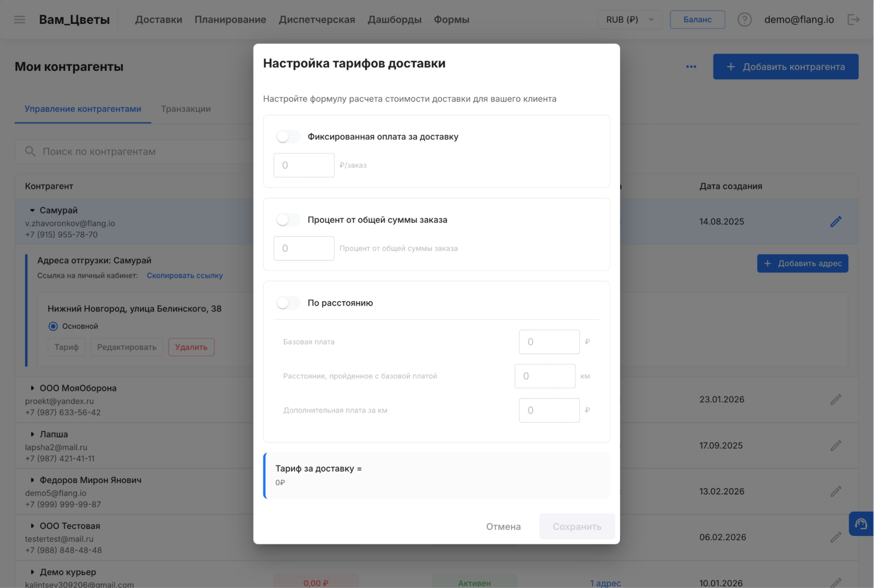This screenshot has height=588, width=874.
Task: Go to Диспетчерская section
Action: [x=317, y=19]
